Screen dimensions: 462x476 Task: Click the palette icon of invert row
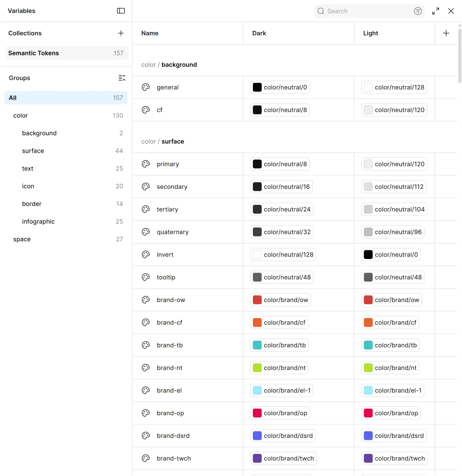pos(146,255)
